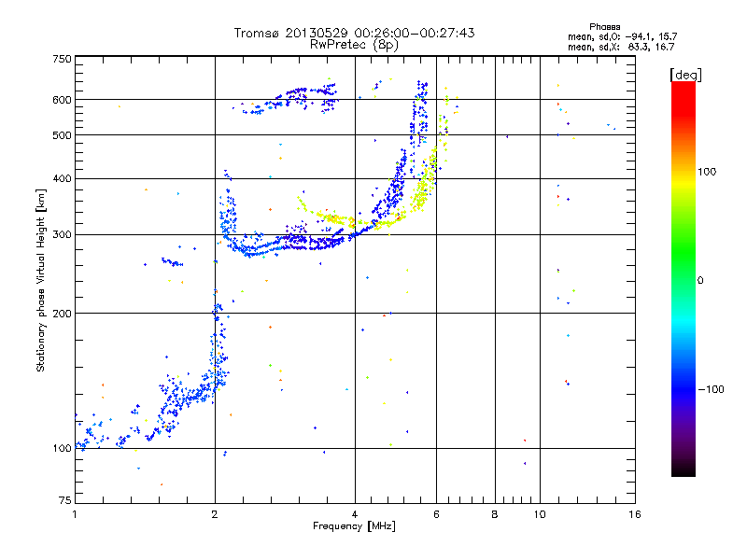Click the y-axis tick label "500"
Viewport: 747px width, 560px height.
click(62, 135)
